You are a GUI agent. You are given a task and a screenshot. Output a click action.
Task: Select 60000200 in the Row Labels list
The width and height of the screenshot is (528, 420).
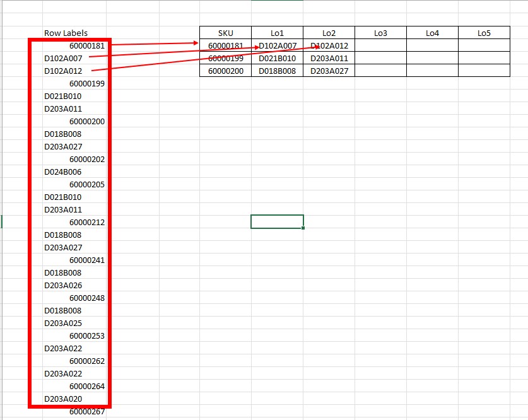point(74,121)
